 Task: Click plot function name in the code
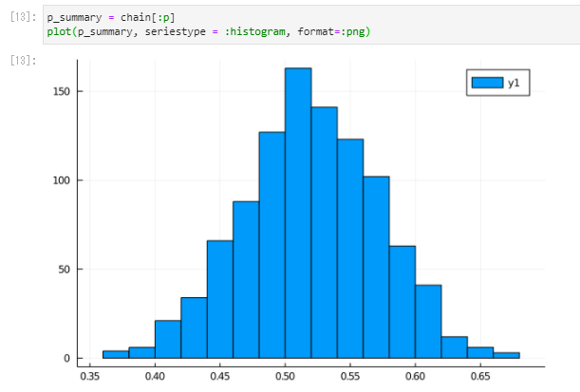59,32
